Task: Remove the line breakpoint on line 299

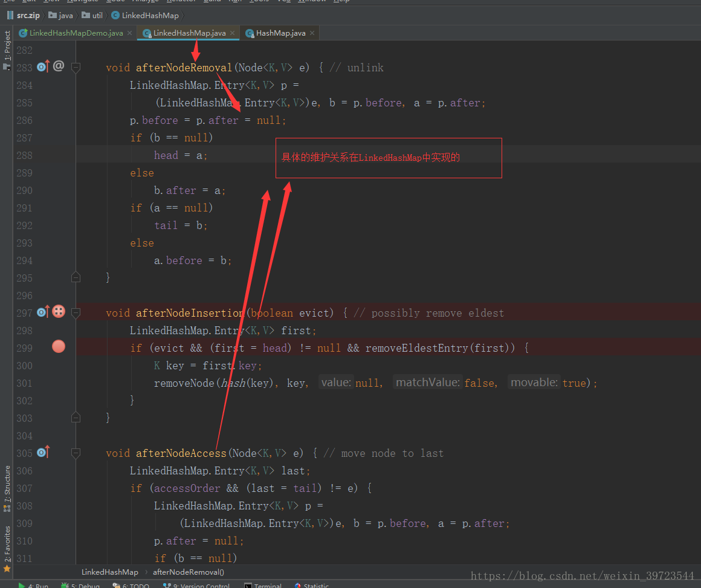Action: point(59,346)
